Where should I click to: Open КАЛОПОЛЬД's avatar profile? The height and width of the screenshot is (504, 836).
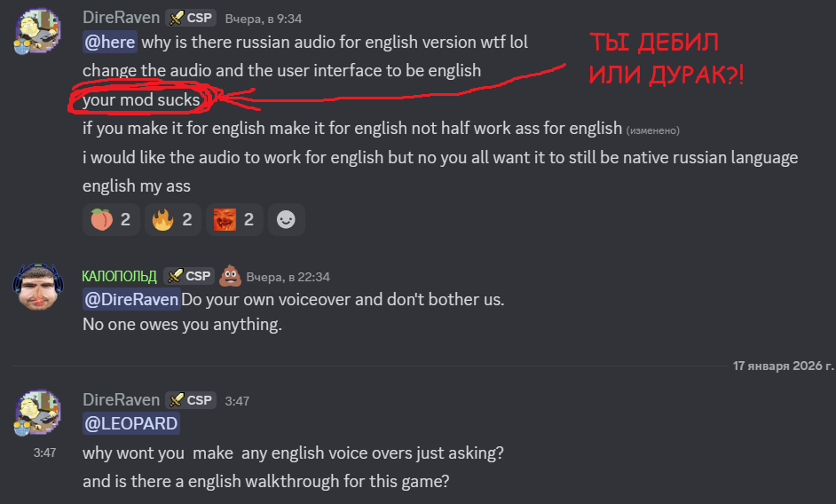(x=38, y=287)
